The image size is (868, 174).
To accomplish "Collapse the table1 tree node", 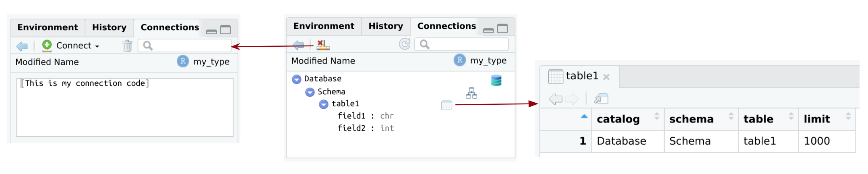I will [323, 104].
